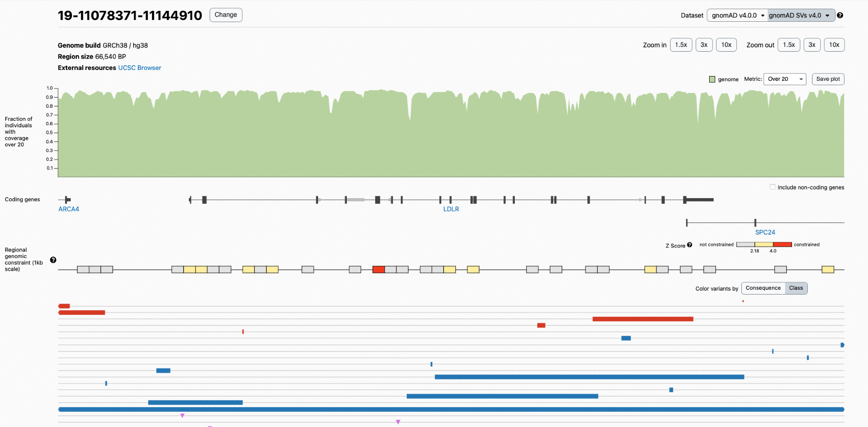868x427 pixels.
Task: Open the Z Score help icon
Action: point(689,245)
